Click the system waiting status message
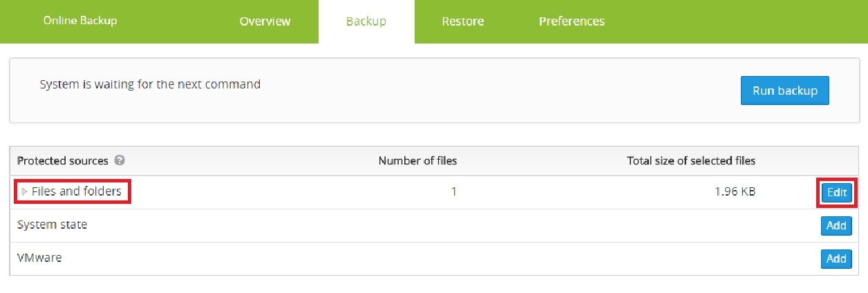Image resolution: width=868 pixels, height=293 pixels. tap(150, 85)
